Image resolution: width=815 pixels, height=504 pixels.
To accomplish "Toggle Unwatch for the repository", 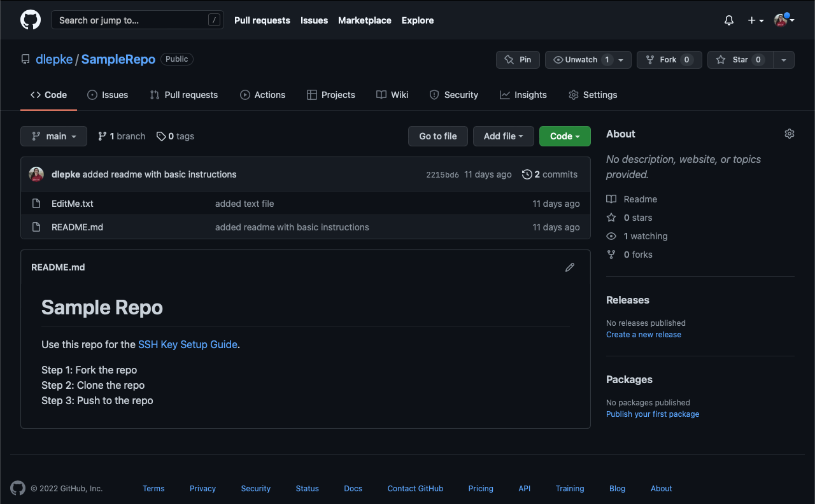I will click(588, 60).
